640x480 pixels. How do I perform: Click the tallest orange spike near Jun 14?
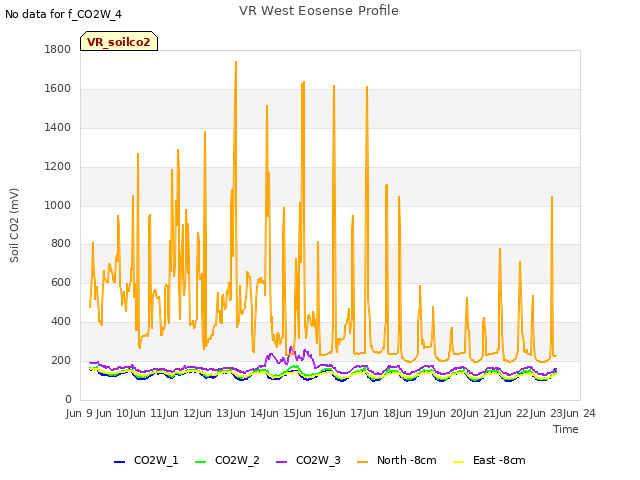coord(236,62)
